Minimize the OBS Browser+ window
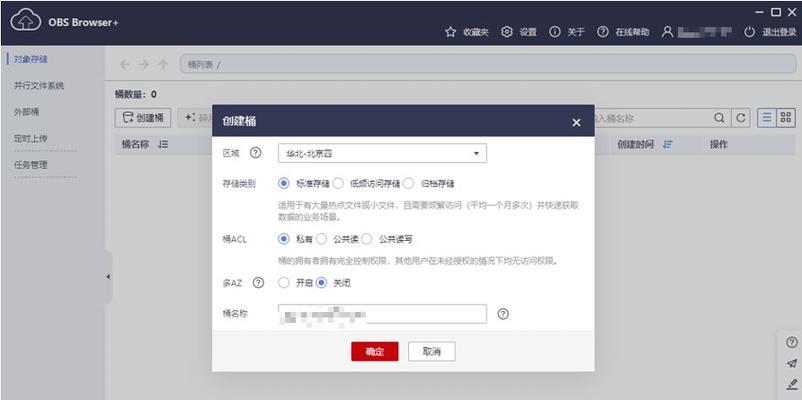The image size is (802, 400). 760,12
